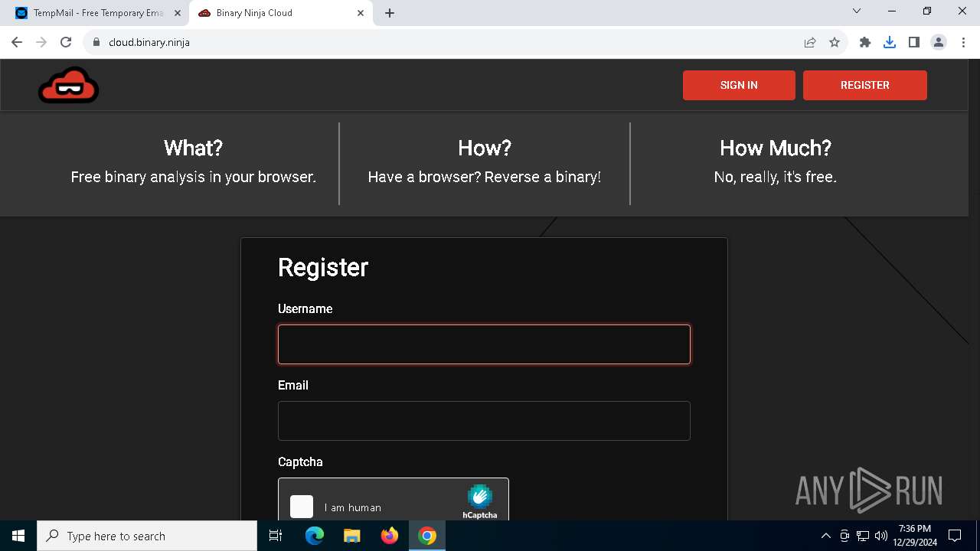Open Task View on taskbar
The height and width of the screenshot is (551, 980).
tap(276, 536)
